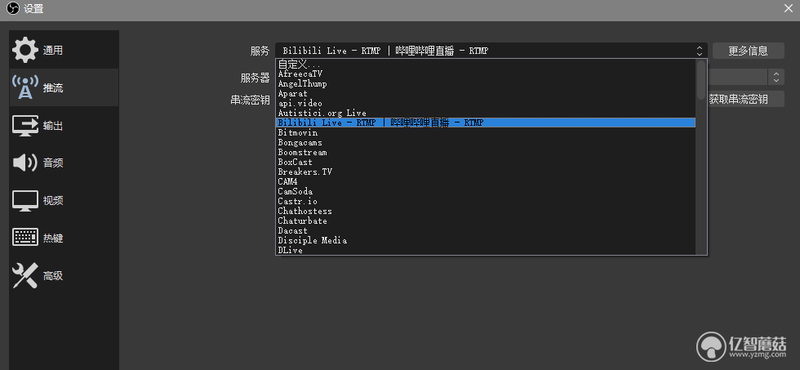Click the 更多信息 button
The height and width of the screenshot is (370, 800).
[x=748, y=51]
